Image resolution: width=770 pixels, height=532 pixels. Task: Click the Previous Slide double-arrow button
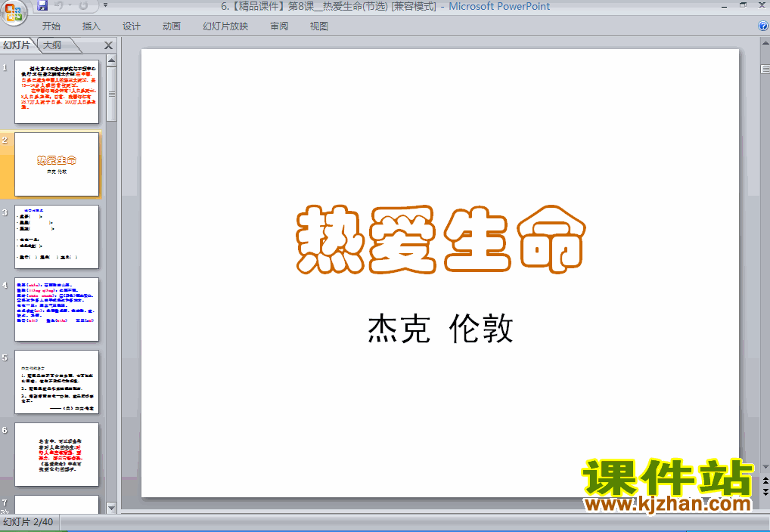coord(765,480)
